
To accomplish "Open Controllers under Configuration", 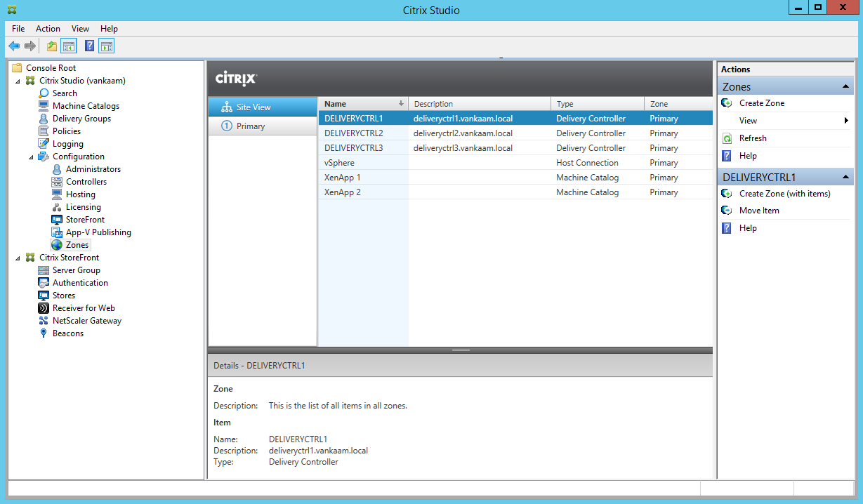I will pyautogui.click(x=86, y=182).
